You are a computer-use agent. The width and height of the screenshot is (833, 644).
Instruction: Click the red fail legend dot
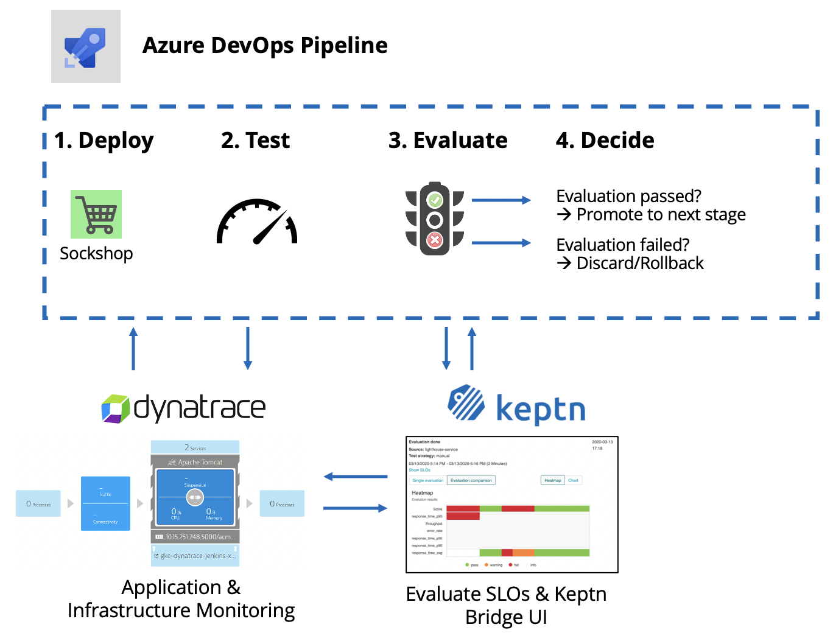point(510,565)
